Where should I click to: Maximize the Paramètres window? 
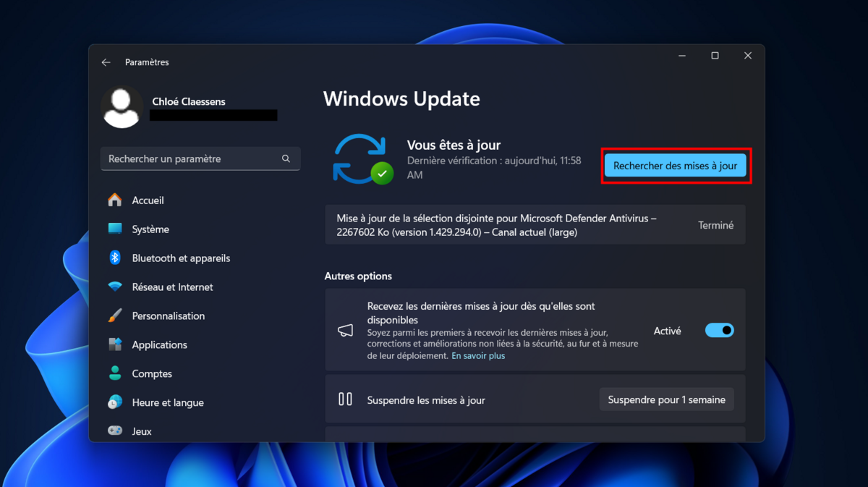[x=715, y=56]
